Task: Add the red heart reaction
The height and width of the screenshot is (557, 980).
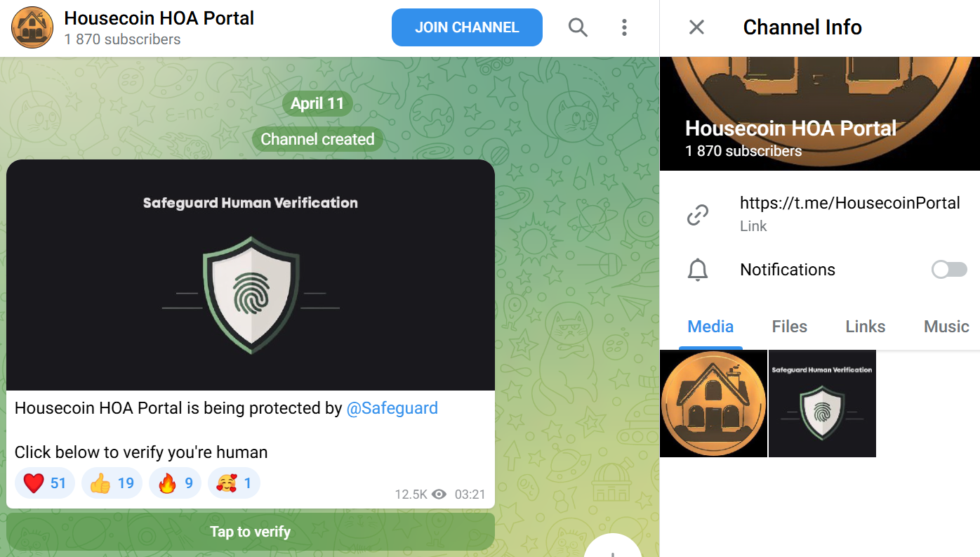Action: coord(45,483)
